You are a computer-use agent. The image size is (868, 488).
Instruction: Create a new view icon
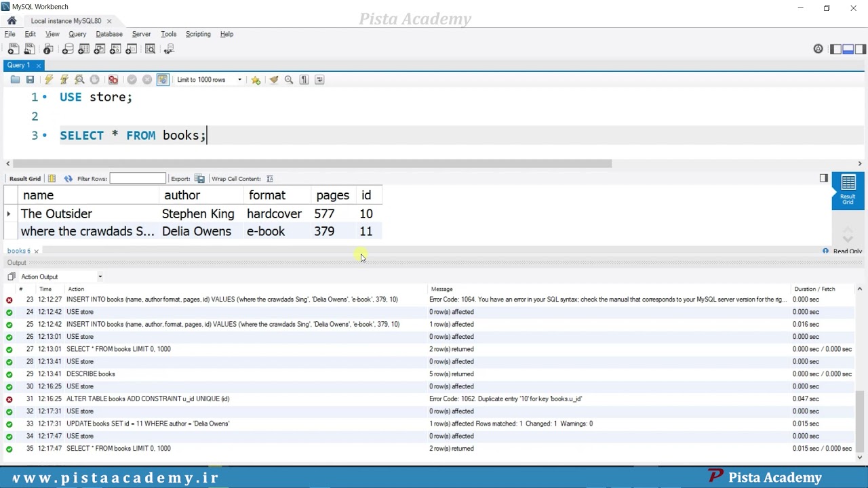pyautogui.click(x=100, y=49)
